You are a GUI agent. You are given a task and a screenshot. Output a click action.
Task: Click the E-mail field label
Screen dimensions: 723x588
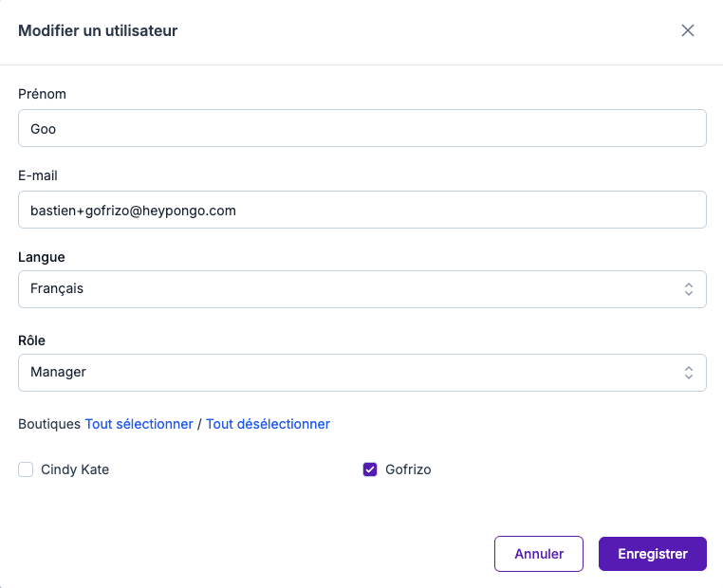click(x=38, y=175)
